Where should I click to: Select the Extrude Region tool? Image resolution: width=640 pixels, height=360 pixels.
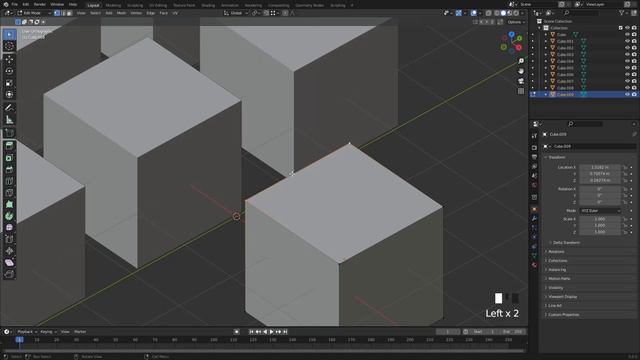[x=9, y=146]
